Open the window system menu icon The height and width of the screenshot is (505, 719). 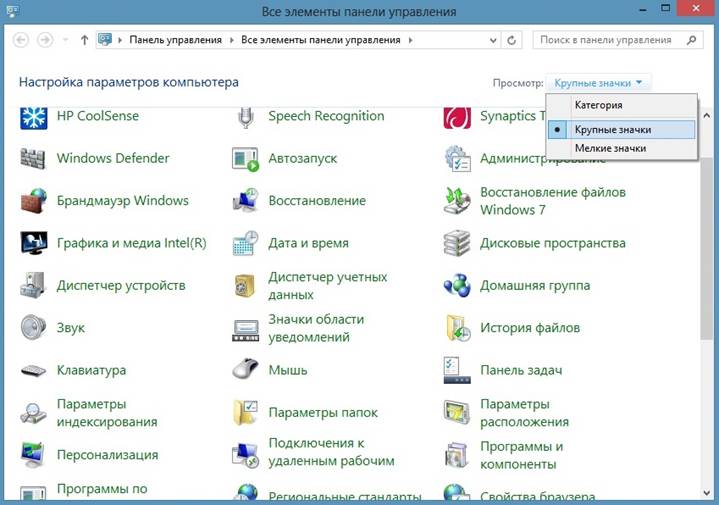point(12,10)
